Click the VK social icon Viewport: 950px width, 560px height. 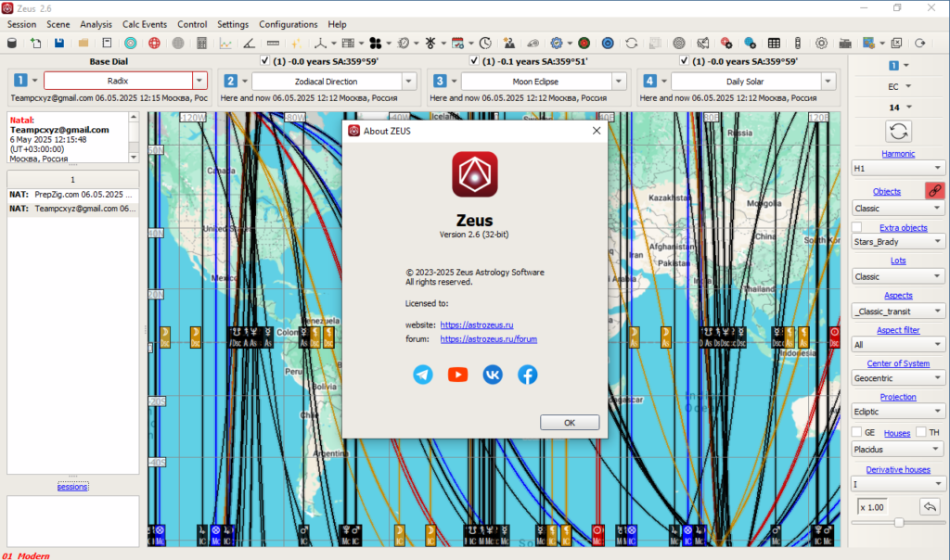493,375
